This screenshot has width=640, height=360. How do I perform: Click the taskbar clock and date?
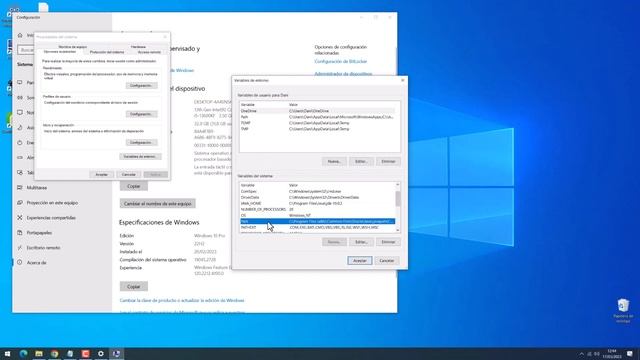(x=612, y=353)
